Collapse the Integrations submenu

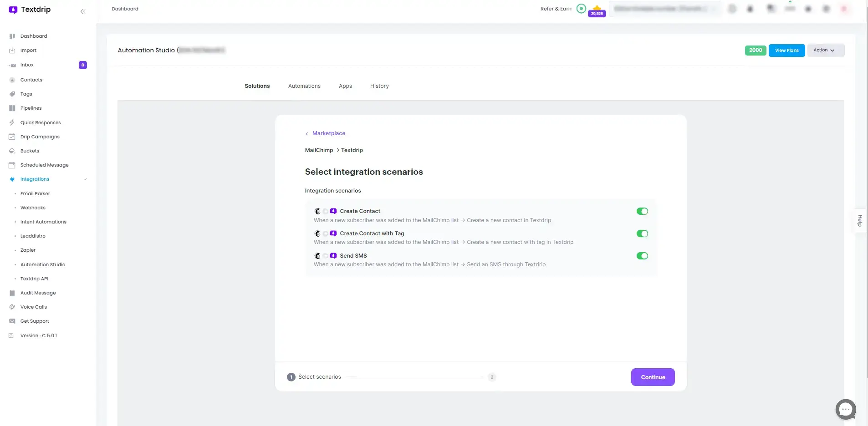tap(85, 179)
